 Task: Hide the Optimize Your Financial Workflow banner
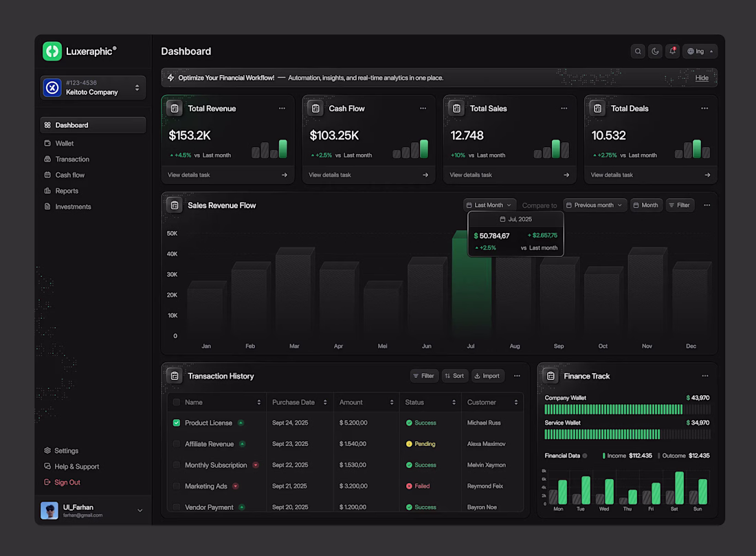pyautogui.click(x=702, y=78)
